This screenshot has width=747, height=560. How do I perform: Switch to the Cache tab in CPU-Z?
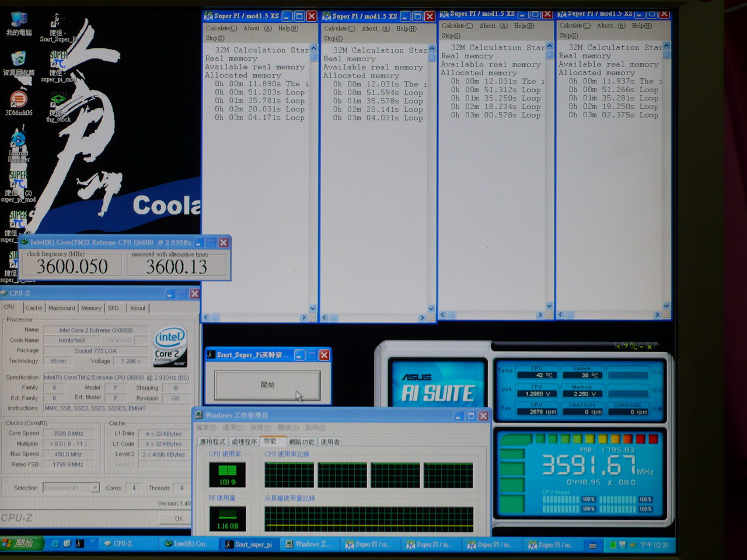[34, 308]
